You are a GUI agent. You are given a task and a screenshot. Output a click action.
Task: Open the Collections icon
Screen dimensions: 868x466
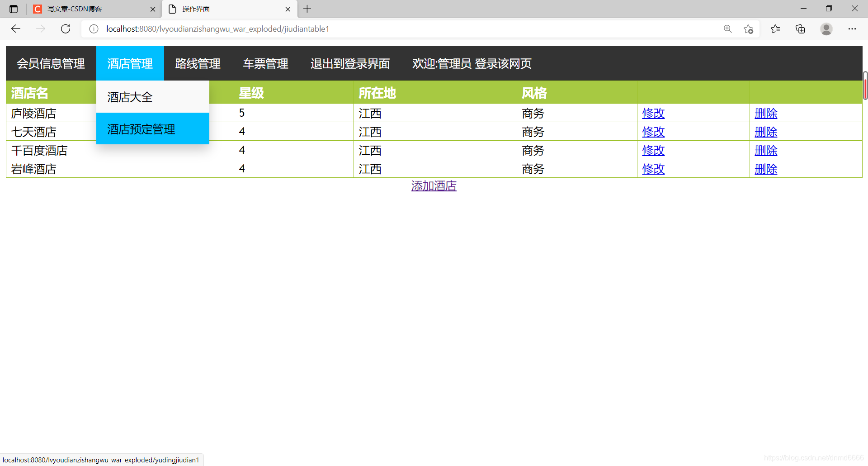click(x=800, y=29)
